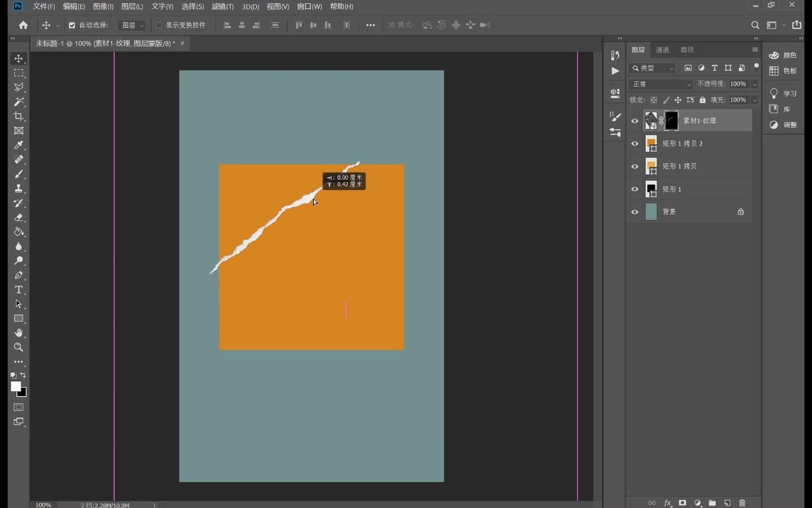Toggle the 自动选择 checkbox
The height and width of the screenshot is (508, 812).
[x=72, y=25]
